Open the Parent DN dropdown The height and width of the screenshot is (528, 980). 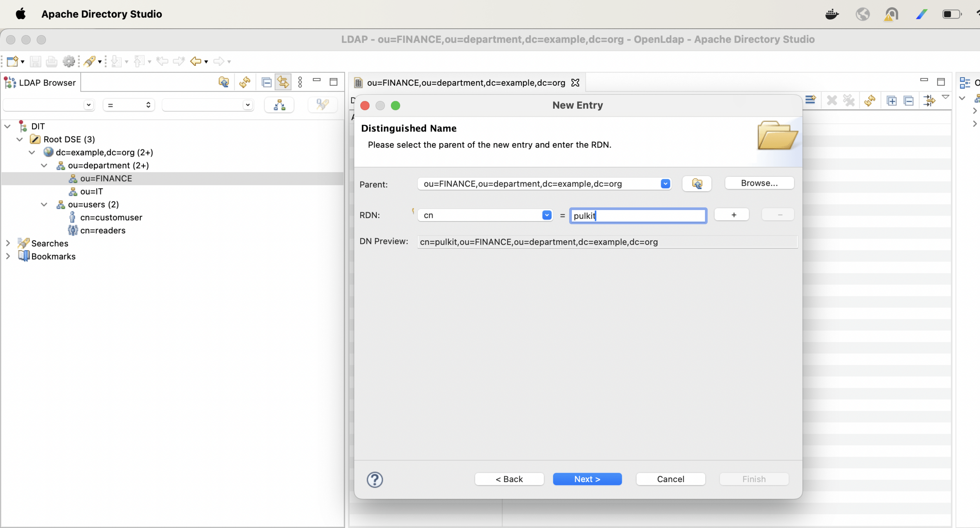(x=665, y=183)
